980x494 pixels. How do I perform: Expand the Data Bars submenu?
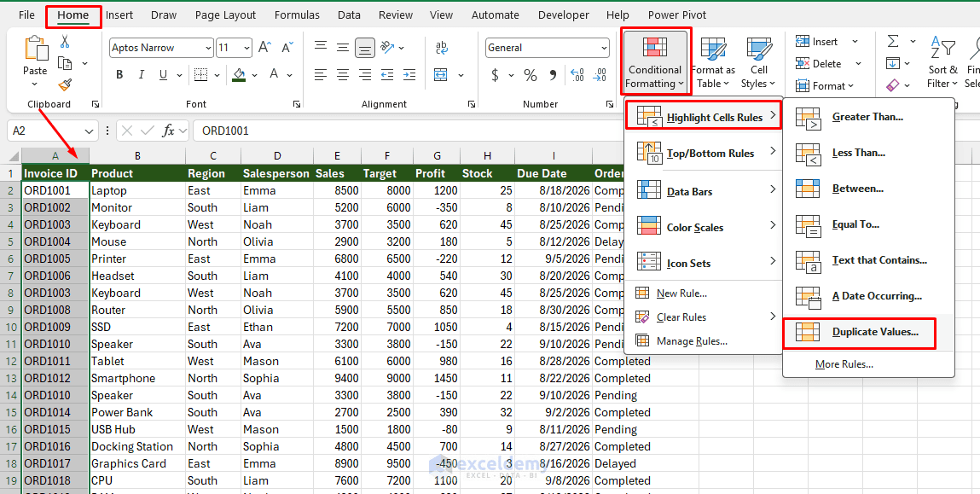coord(704,191)
